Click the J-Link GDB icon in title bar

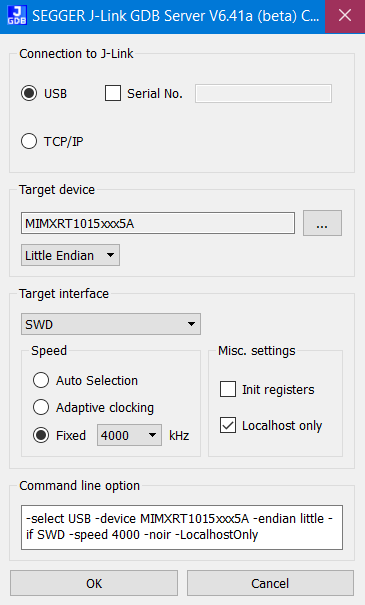click(17, 15)
